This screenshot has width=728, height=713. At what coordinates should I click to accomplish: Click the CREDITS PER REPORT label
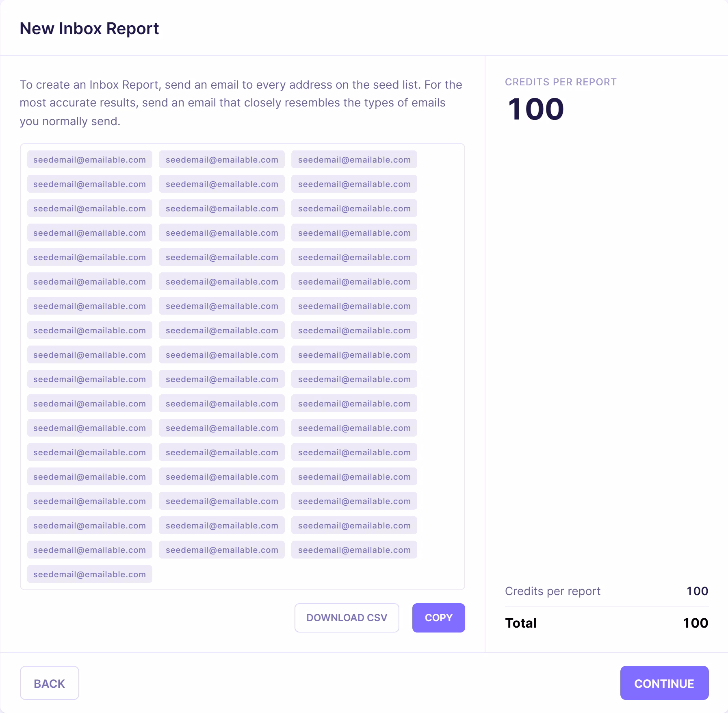pos(561,82)
